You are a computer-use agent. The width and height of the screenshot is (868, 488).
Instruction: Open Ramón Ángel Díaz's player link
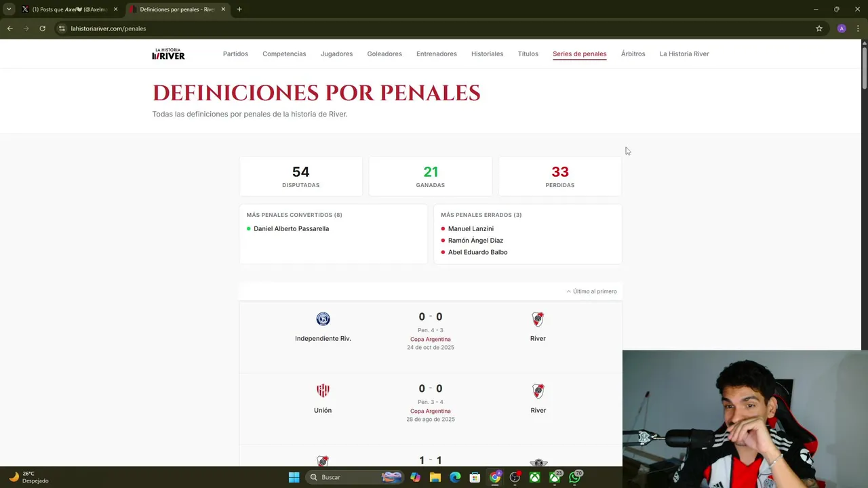click(475, 240)
